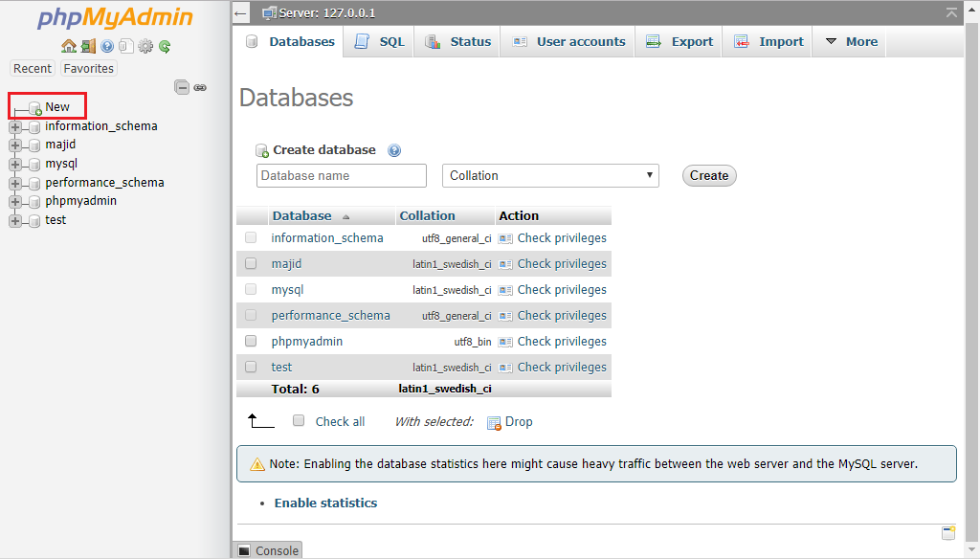Image resolution: width=980 pixels, height=559 pixels.
Task: Collapse all tree items with minus icon
Action: click(x=181, y=87)
